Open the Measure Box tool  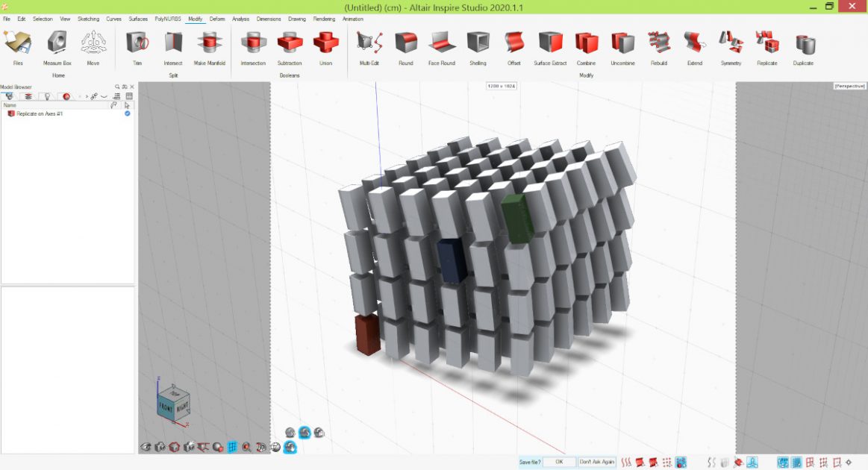[x=57, y=46]
